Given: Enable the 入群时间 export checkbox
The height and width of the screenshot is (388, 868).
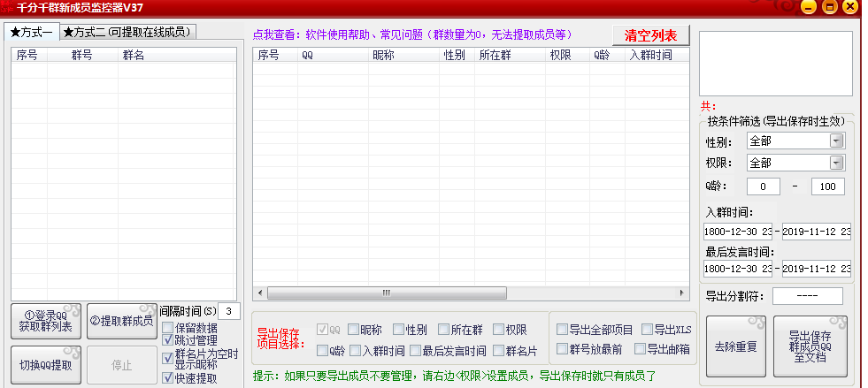Looking at the screenshot, I should [356, 350].
